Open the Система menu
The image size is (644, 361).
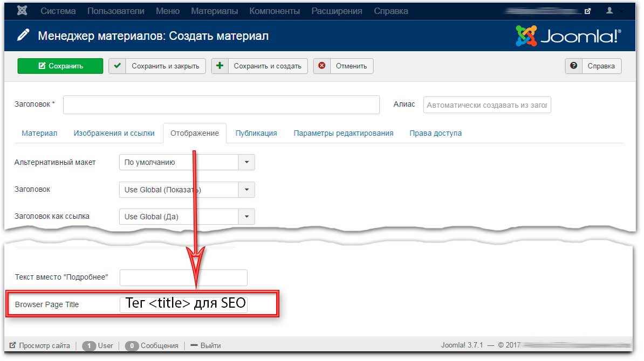tap(58, 11)
